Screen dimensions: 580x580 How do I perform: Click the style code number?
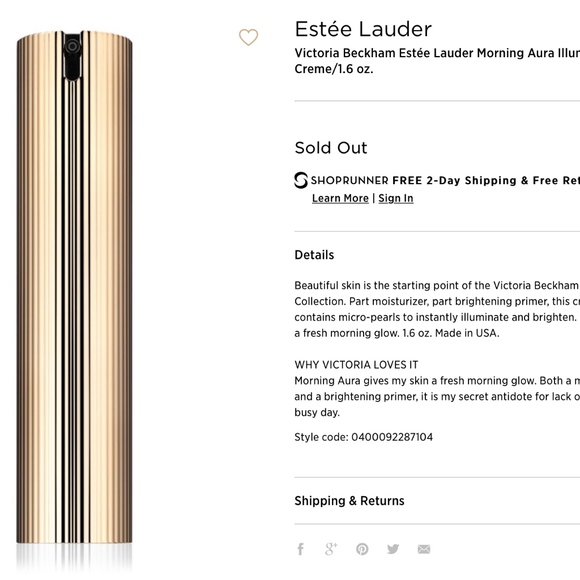click(392, 437)
